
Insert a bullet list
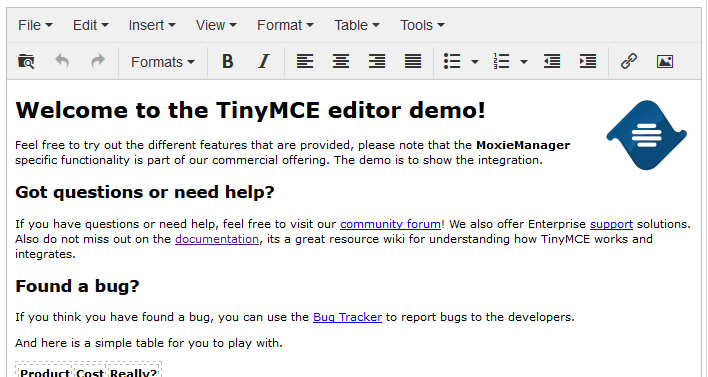pyautogui.click(x=452, y=61)
